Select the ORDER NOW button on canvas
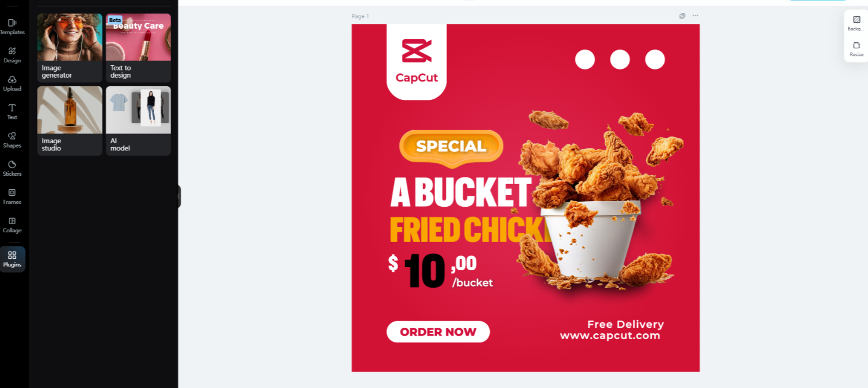The image size is (868, 388). pos(438,332)
